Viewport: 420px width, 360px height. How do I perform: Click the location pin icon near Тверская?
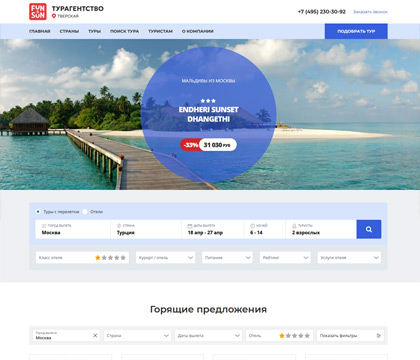point(54,16)
